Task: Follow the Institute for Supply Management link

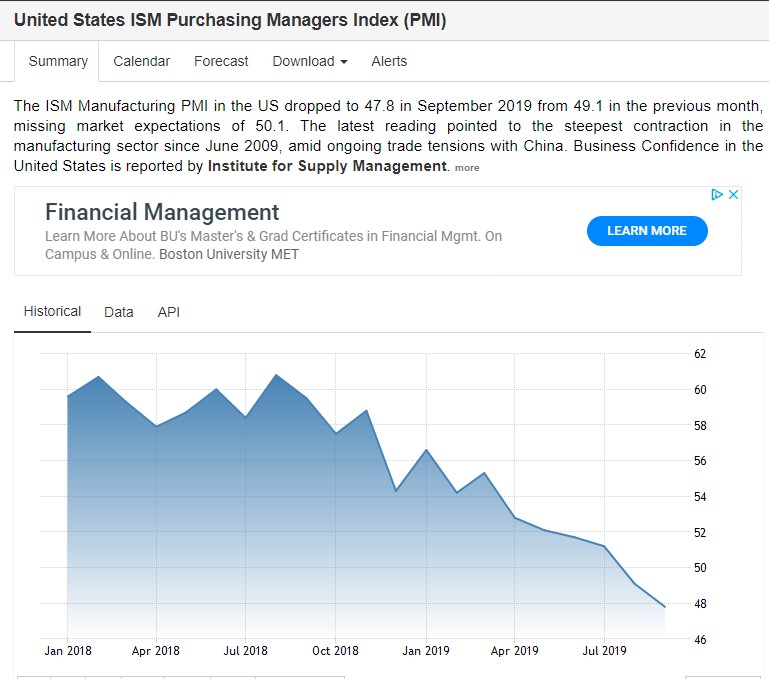Action: click(327, 166)
